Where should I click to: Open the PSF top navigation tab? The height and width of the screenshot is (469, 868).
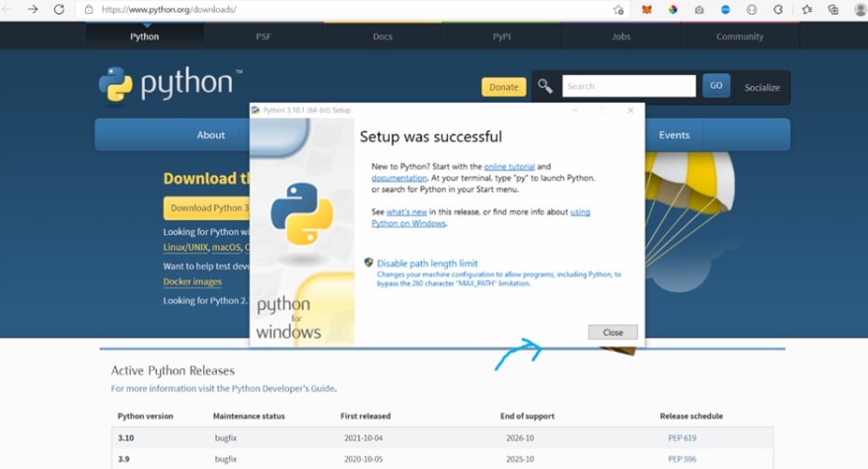pos(263,37)
